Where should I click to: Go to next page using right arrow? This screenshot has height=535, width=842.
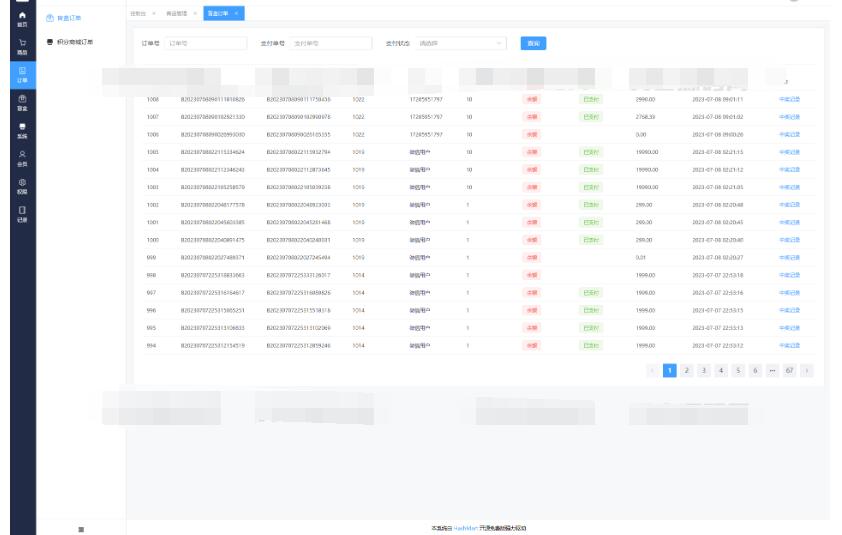pyautogui.click(x=806, y=370)
